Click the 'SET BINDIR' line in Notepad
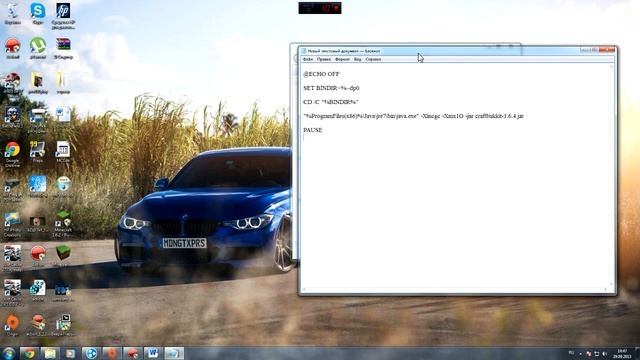The height and width of the screenshot is (360, 640). pos(331,88)
